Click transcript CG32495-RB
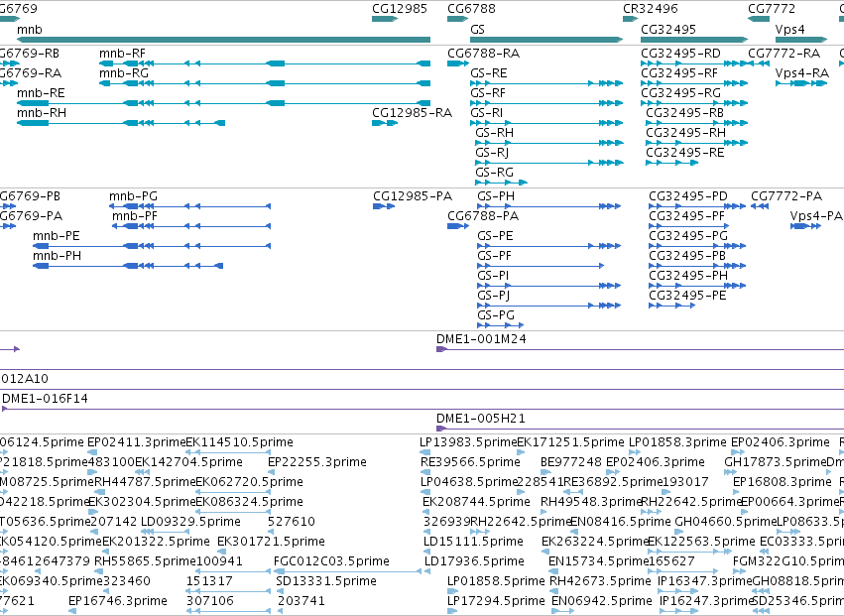The width and height of the screenshot is (844, 616). point(697,123)
